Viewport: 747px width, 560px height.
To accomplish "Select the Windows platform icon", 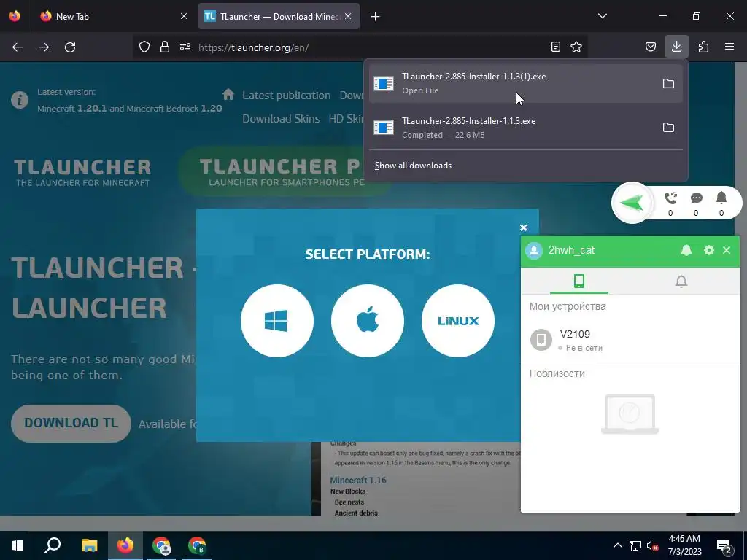I will [x=276, y=321].
